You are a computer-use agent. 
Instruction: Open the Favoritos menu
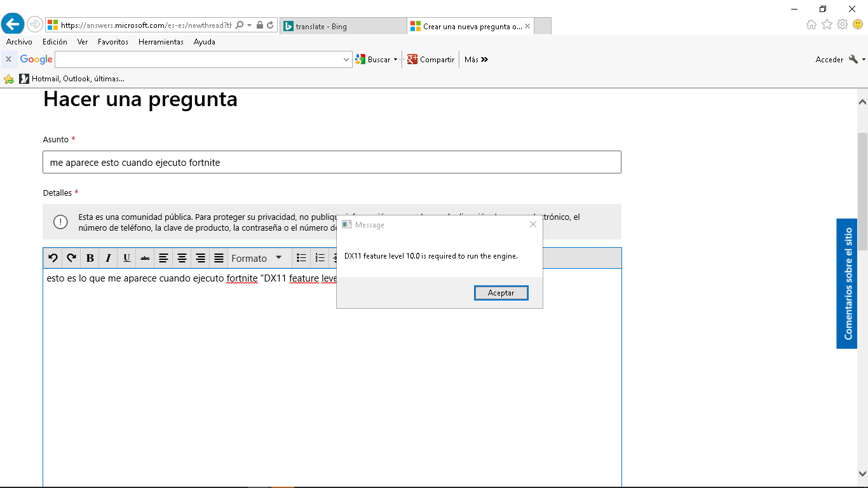pos(113,42)
